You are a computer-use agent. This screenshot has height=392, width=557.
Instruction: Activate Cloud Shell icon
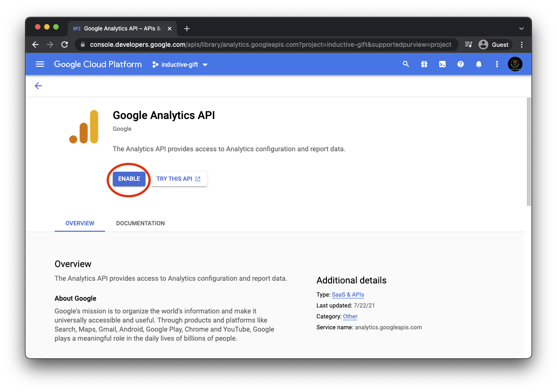[442, 65]
